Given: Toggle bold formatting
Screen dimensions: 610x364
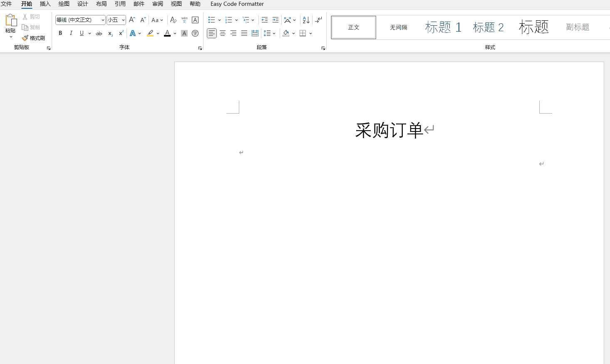Looking at the screenshot, I should coord(60,33).
